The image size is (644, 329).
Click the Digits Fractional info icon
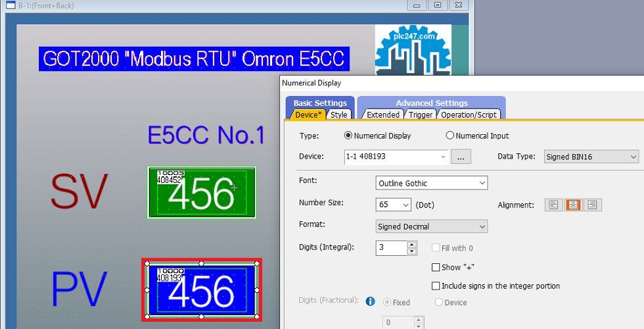point(370,301)
